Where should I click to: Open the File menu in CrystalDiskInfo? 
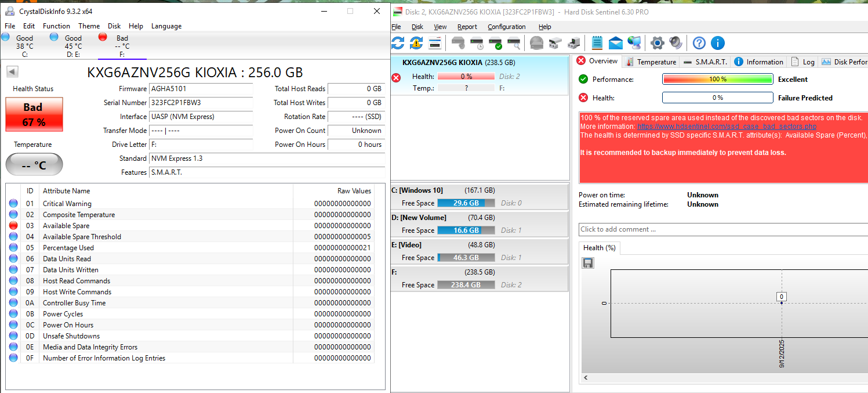10,26
